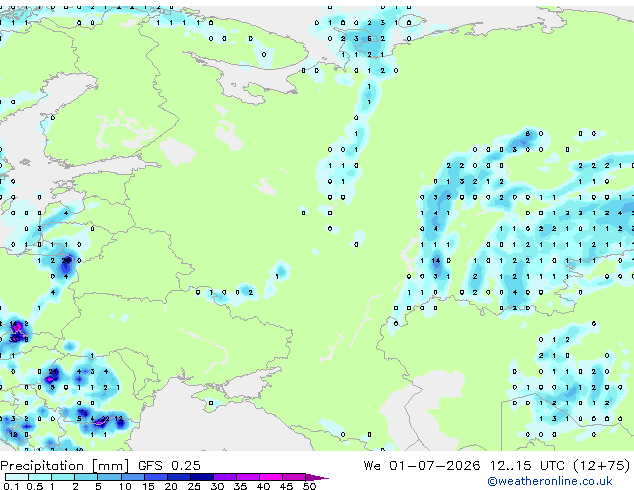The width and height of the screenshot is (634, 490).
Task: Click the legend arrow beyond 50 mm
Action: click(317, 477)
